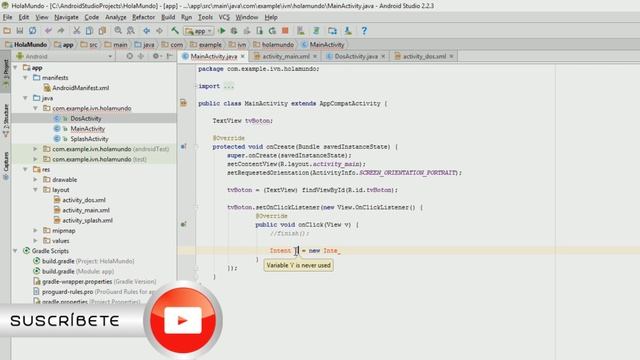Open the Structure side tool window

click(x=6, y=120)
